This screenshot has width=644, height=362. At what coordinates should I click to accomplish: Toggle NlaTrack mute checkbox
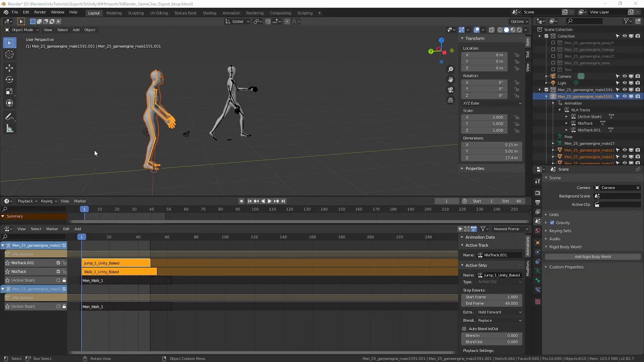[58, 271]
